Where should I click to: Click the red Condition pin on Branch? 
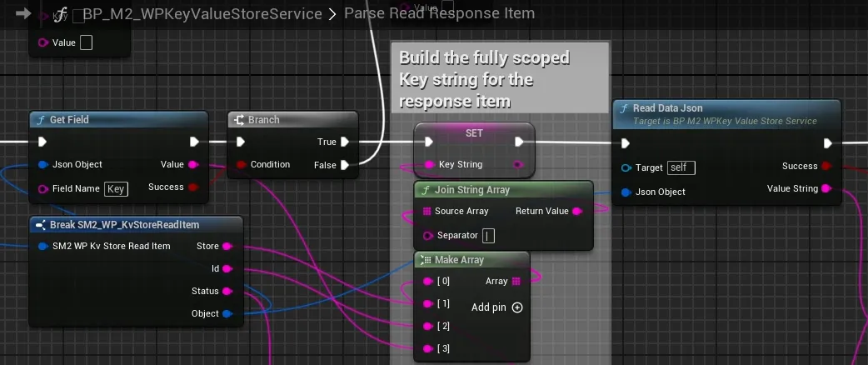[241, 165]
